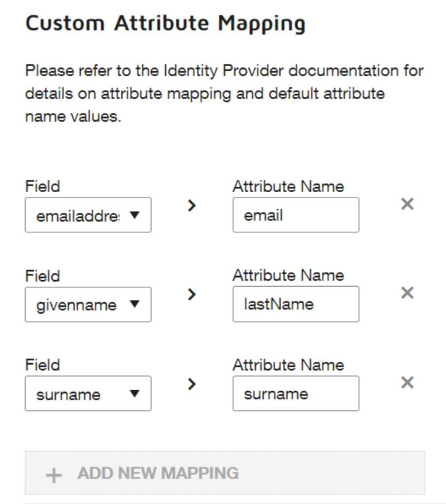This screenshot has height=504, width=446.
Task: Click the dropdown caret on the surname selector
Action: point(136,393)
